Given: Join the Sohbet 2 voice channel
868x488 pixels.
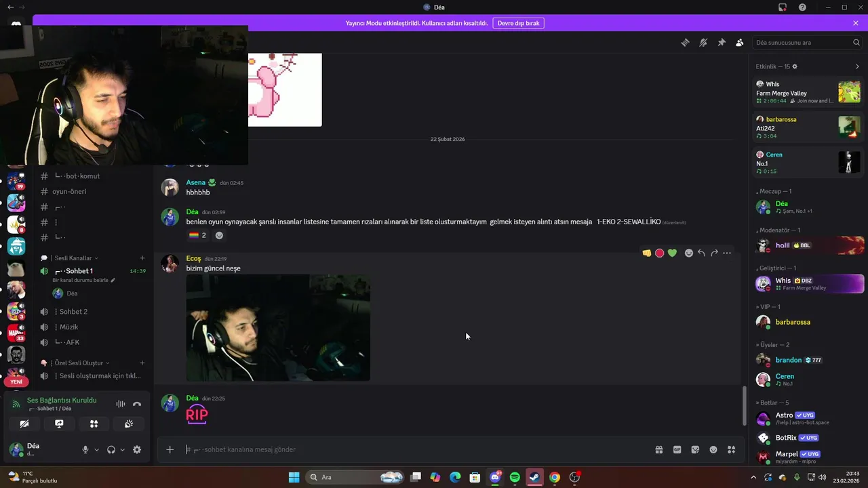Looking at the screenshot, I should pos(94,312).
